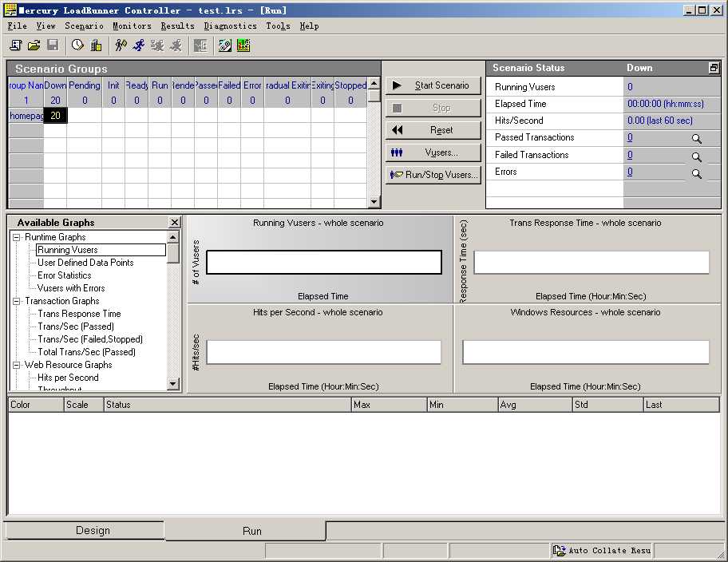Click the disabled Stop button
Image resolution: width=728 pixels, height=562 pixels.
coord(433,108)
